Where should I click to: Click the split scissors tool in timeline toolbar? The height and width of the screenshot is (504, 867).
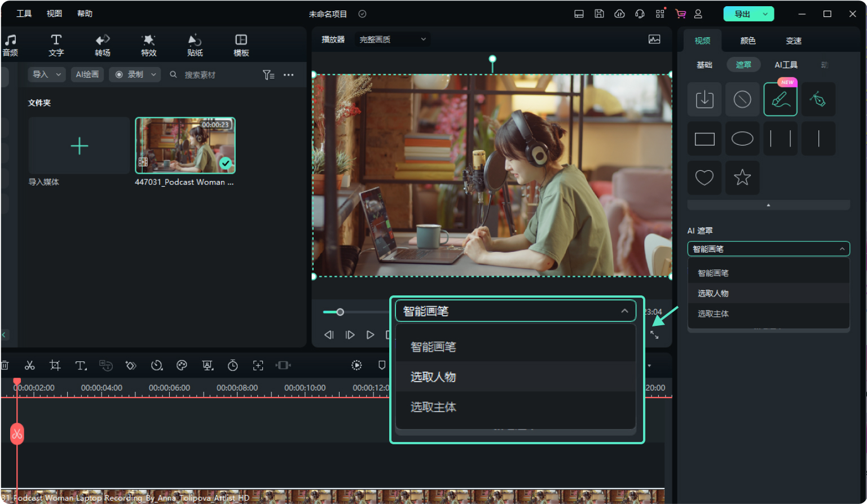click(x=30, y=365)
